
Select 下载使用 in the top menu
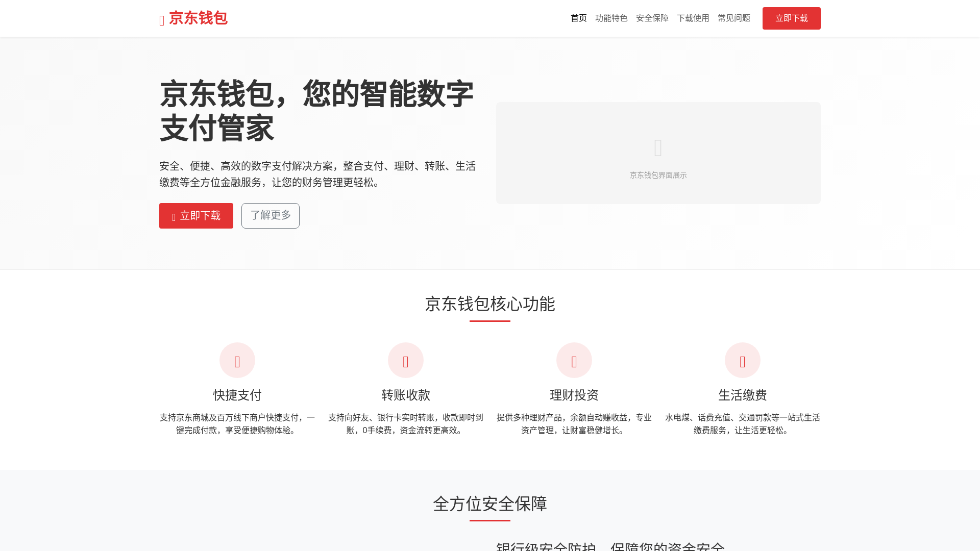693,18
